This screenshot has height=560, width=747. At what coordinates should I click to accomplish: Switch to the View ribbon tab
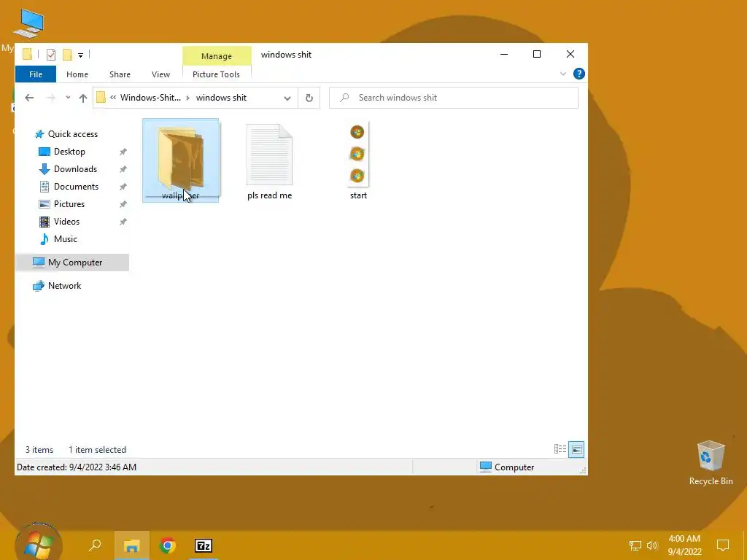(160, 74)
